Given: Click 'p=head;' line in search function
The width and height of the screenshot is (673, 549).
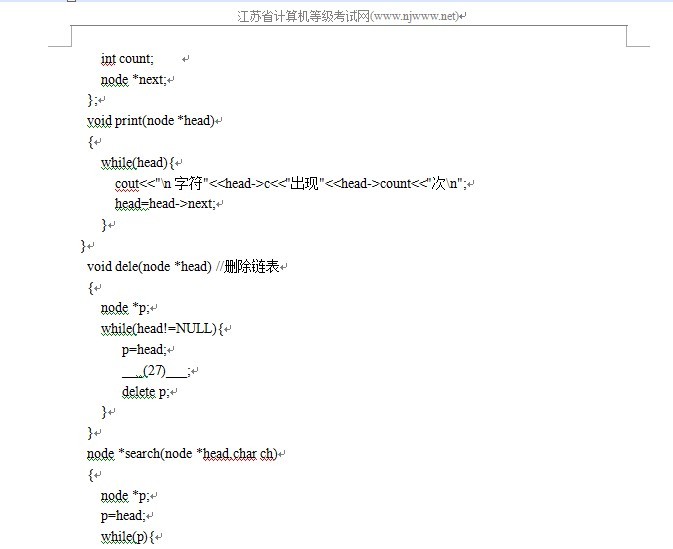Looking at the screenshot, I should 123,516.
